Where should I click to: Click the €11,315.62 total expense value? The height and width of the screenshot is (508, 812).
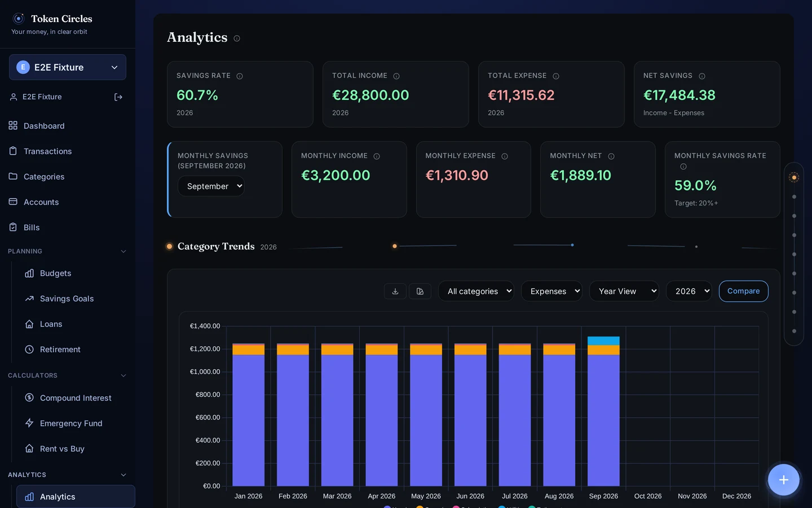[x=521, y=95]
